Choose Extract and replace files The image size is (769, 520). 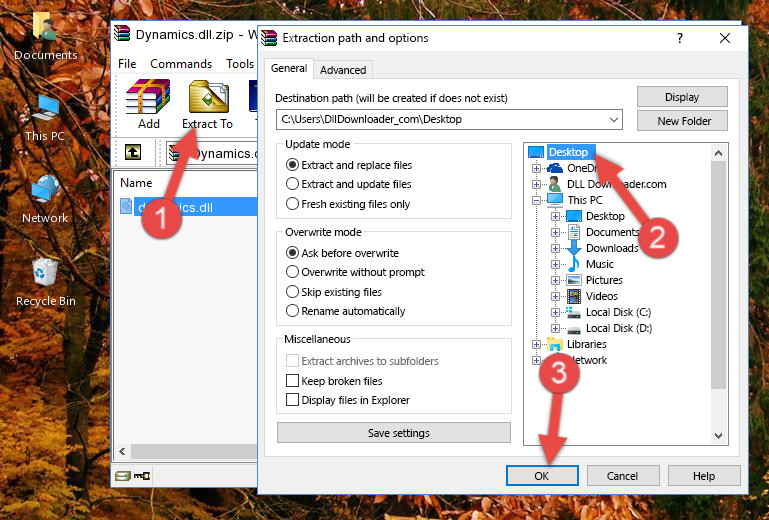tap(292, 165)
